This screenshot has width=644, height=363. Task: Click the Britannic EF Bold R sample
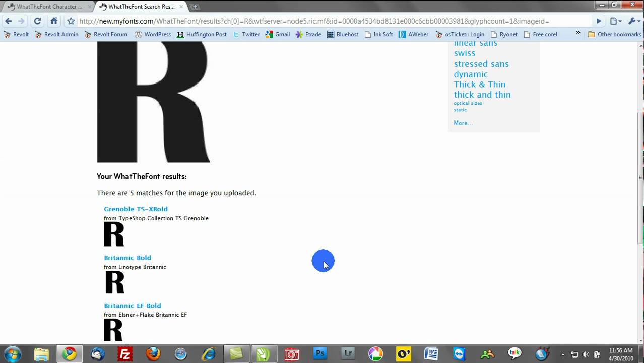point(113,330)
